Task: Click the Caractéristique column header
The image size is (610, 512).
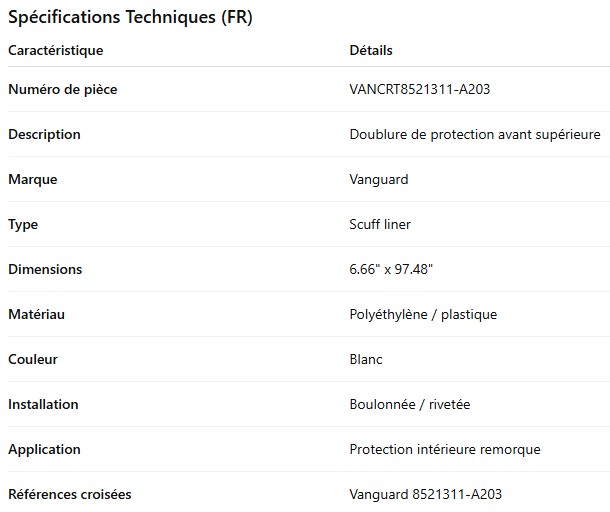Action: pyautogui.click(x=56, y=50)
